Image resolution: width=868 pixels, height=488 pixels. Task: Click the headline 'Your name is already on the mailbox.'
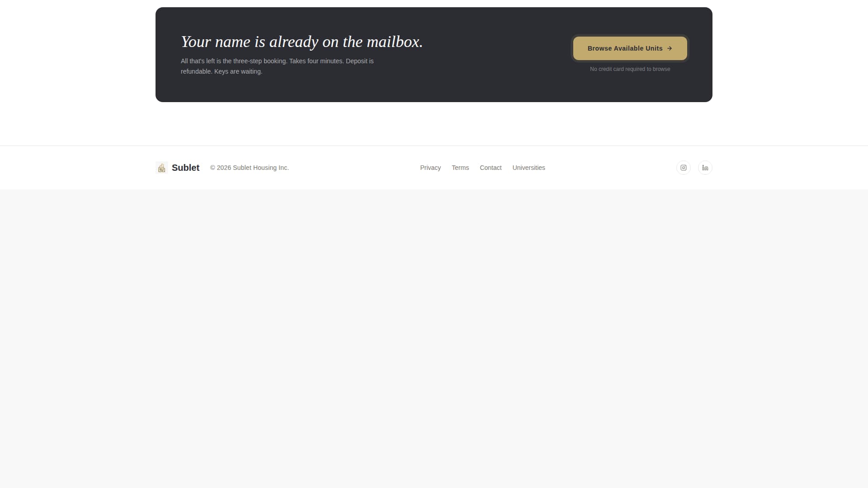click(x=302, y=42)
